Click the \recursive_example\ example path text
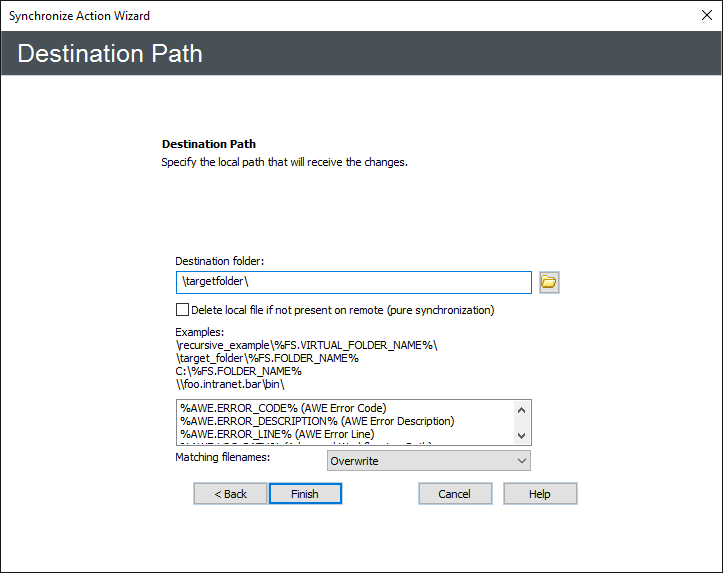Image resolution: width=723 pixels, height=573 pixels. 306,345
